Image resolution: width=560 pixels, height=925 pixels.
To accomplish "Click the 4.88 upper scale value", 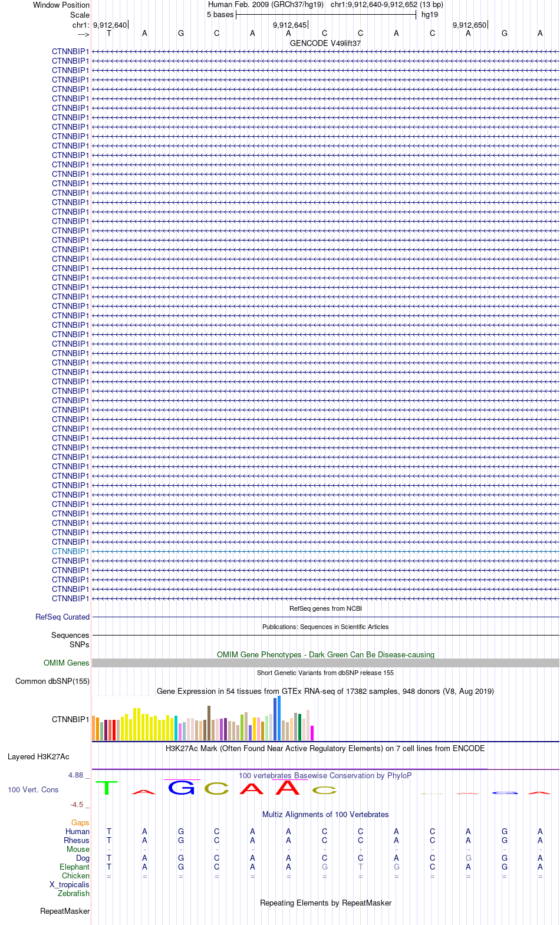I will click(x=75, y=775).
